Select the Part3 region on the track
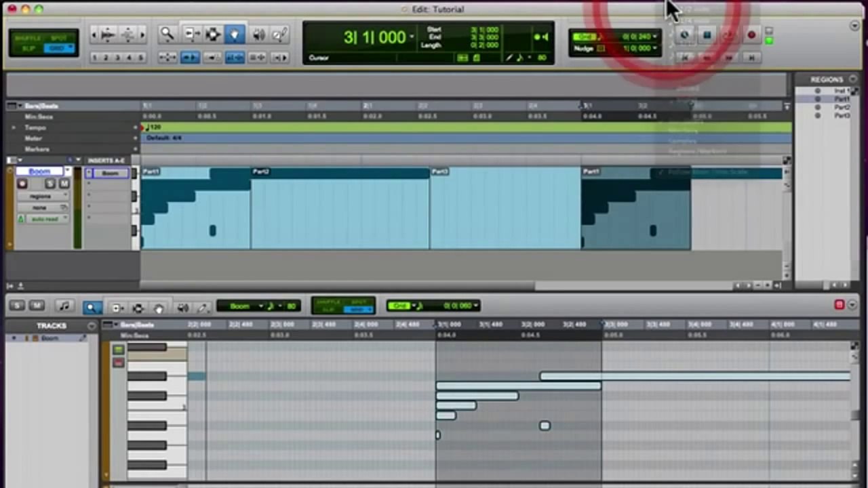The width and height of the screenshot is (868, 488). 505,208
